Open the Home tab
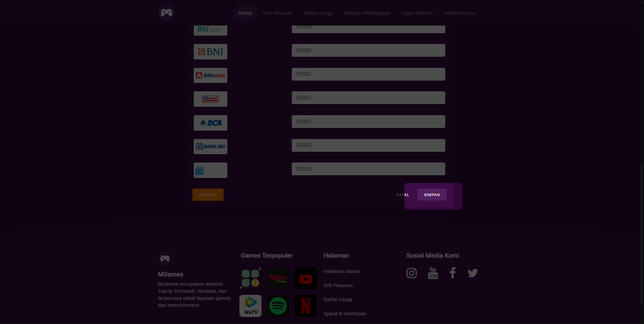The image size is (644, 324). 245,13
